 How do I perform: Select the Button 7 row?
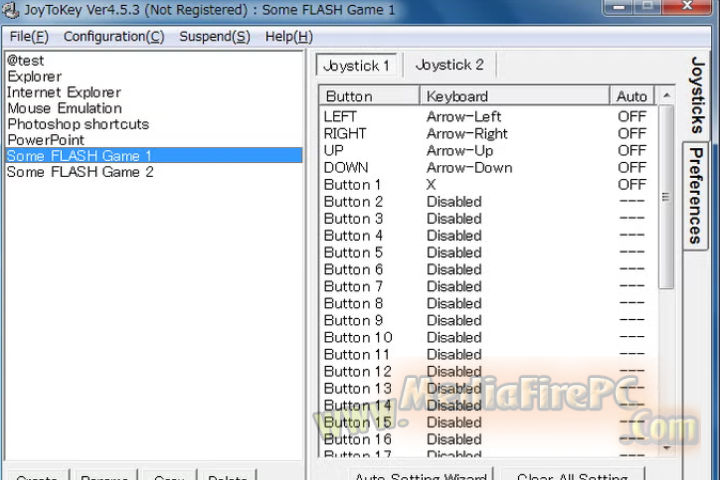point(489,287)
